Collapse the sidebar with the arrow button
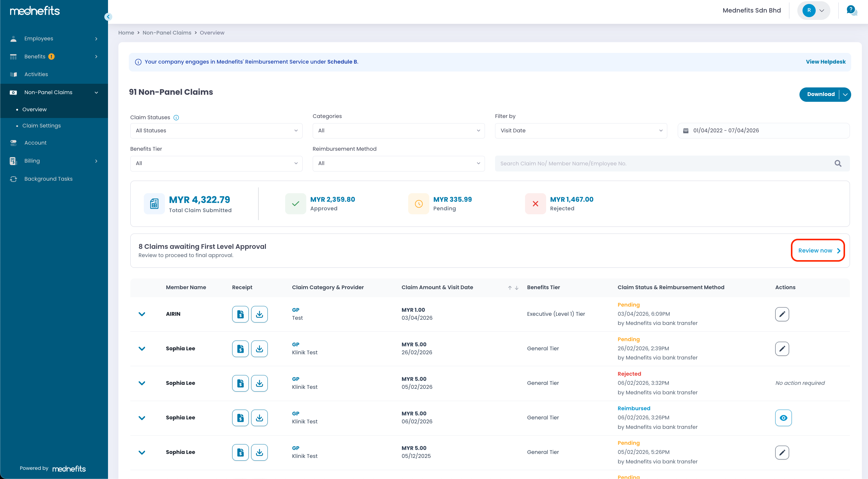Image resolution: width=868 pixels, height=479 pixels. click(x=108, y=17)
